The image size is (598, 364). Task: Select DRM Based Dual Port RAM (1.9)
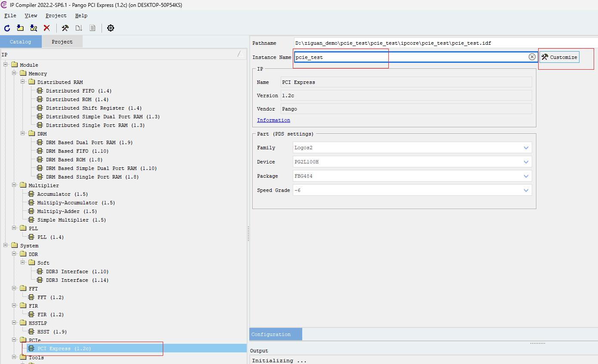tap(89, 142)
